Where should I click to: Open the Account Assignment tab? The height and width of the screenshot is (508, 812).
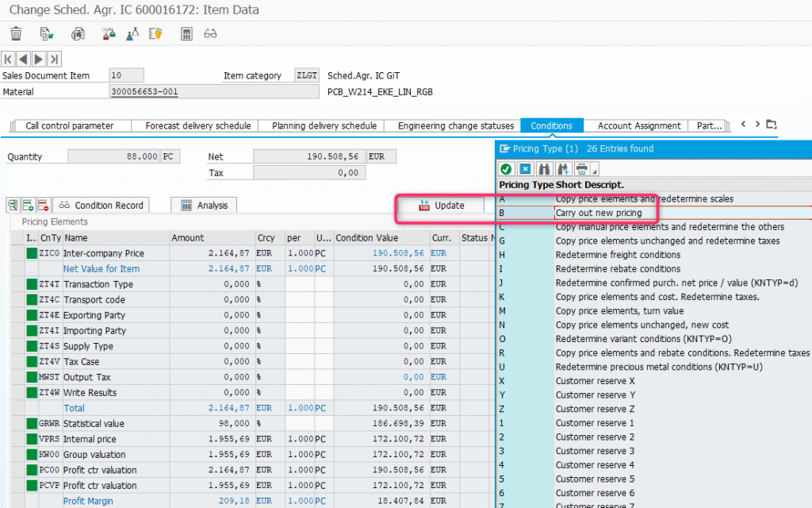point(638,125)
